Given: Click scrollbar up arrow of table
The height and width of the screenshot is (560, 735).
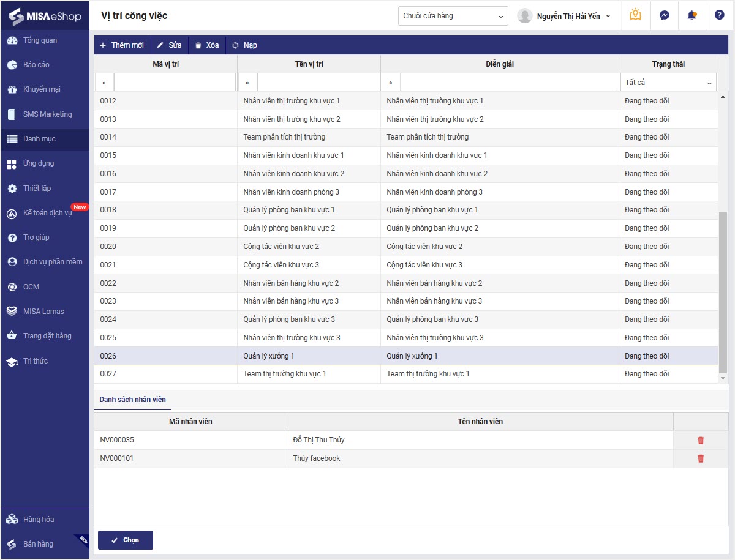Looking at the screenshot, I should point(723,97).
